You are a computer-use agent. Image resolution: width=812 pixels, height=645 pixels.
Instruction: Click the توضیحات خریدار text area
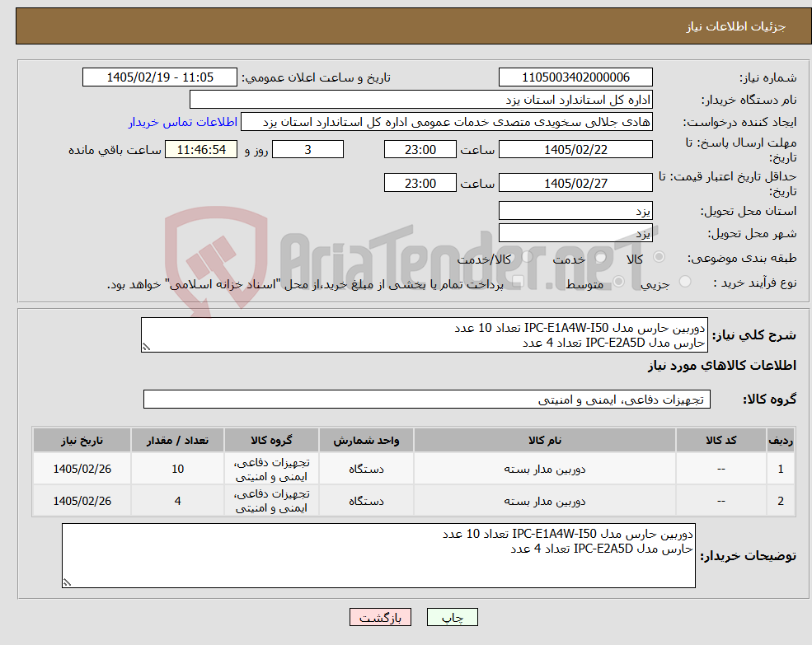378,555
